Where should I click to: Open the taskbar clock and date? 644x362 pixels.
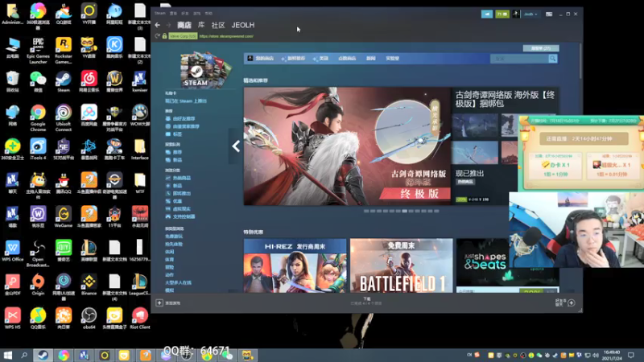tap(612, 355)
